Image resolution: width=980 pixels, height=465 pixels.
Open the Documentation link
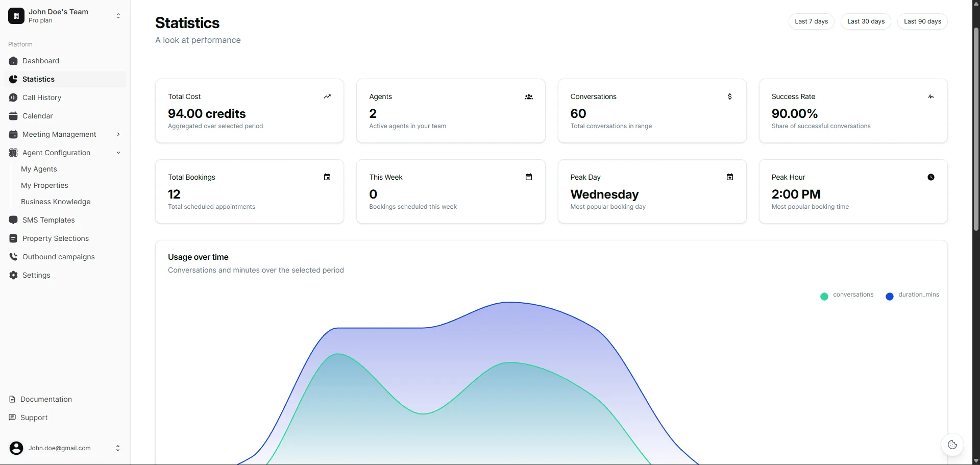pyautogui.click(x=45, y=399)
